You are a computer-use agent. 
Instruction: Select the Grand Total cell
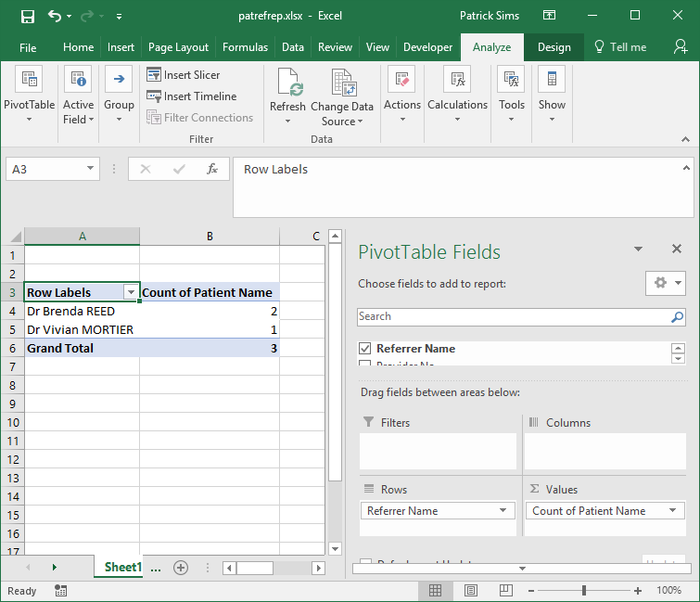pos(83,349)
